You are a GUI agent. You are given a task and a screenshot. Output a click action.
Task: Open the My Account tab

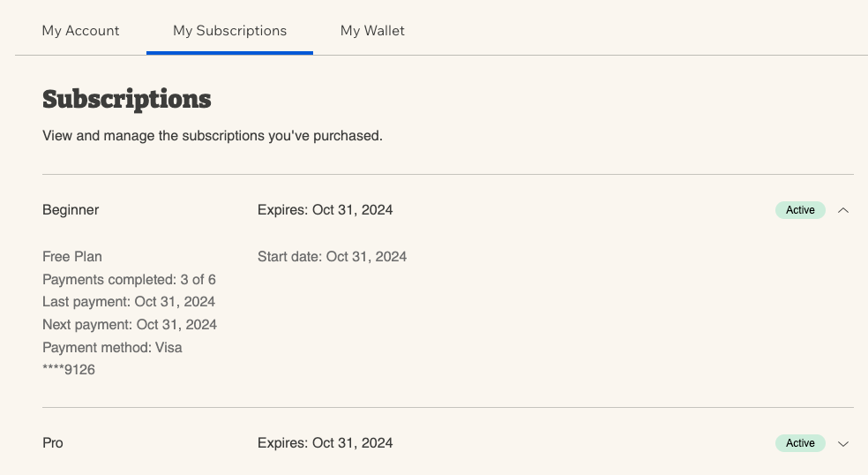pos(81,31)
